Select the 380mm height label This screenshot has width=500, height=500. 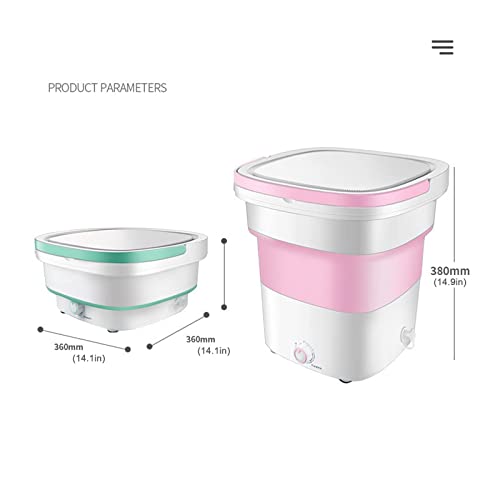tap(450, 271)
